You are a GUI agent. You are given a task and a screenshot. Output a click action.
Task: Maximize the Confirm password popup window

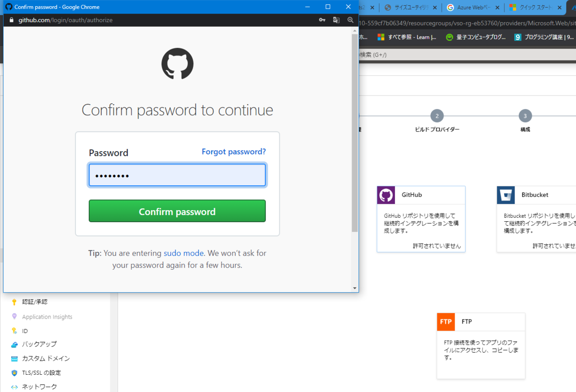tap(328, 7)
